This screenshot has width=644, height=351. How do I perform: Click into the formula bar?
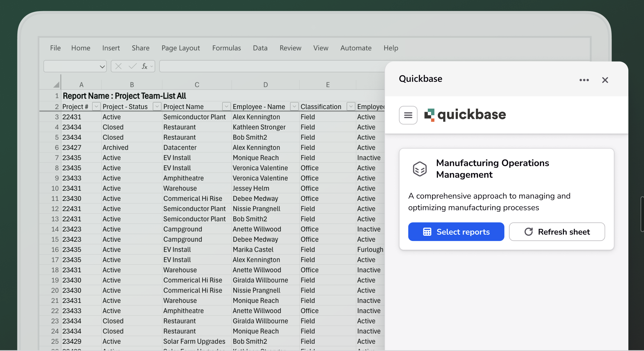point(272,66)
